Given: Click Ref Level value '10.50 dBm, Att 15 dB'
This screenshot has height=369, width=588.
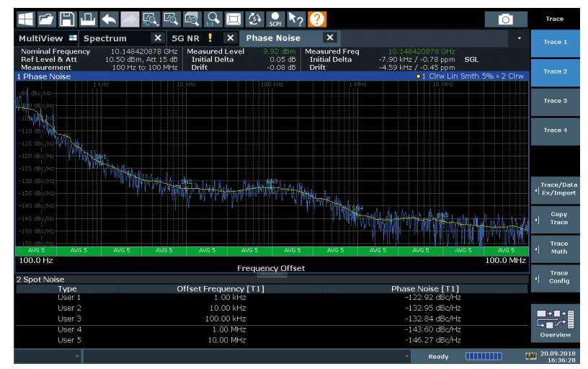Looking at the screenshot, I should click(x=141, y=59).
